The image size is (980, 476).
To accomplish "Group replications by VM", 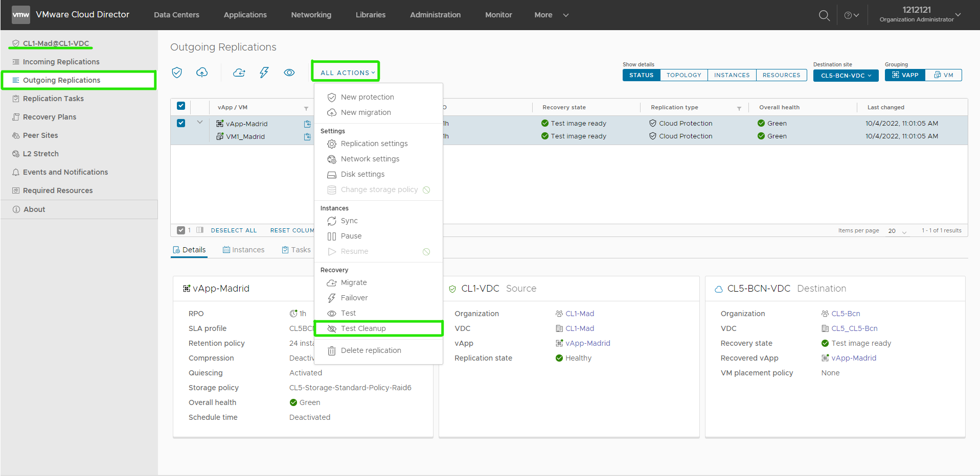I will click(944, 75).
